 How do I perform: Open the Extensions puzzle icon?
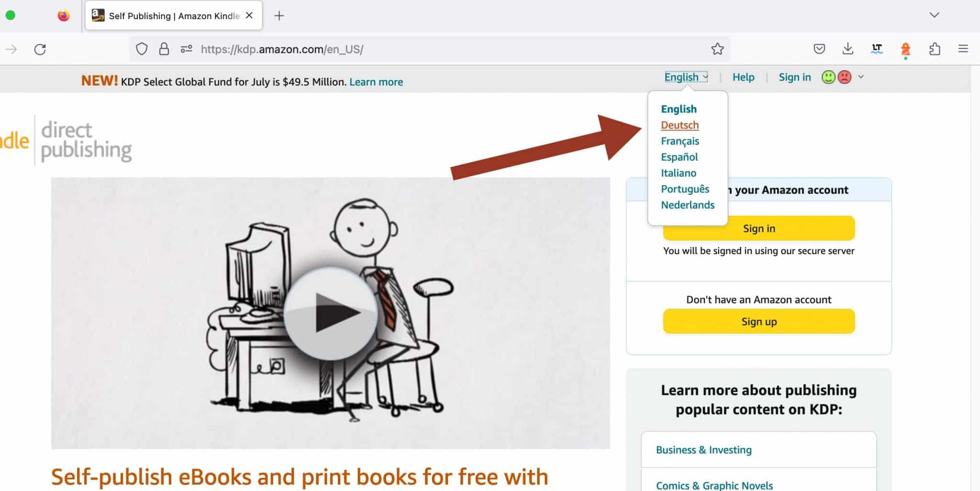click(x=935, y=49)
